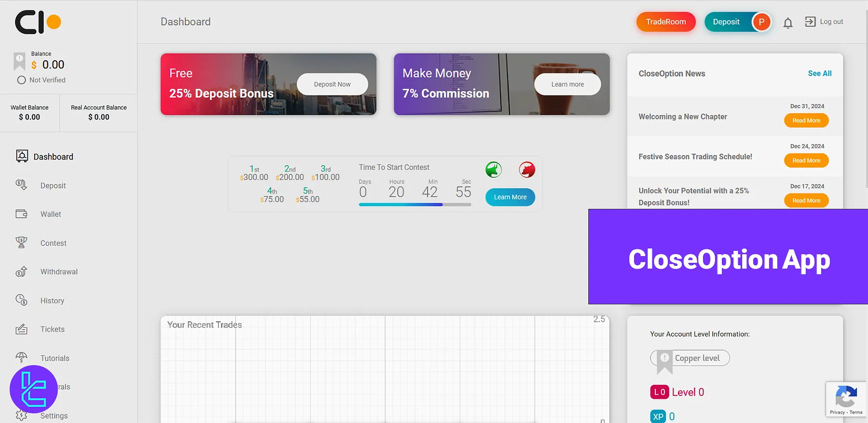This screenshot has height=423, width=868.
Task: Click the balance bookmark badge icon
Action: coord(19,61)
